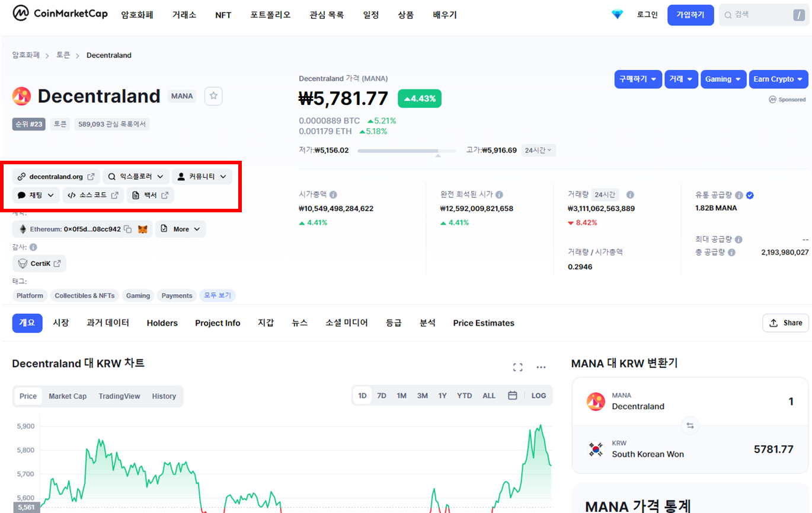Click the low-high price range bar
The image size is (812, 513).
tap(407, 151)
